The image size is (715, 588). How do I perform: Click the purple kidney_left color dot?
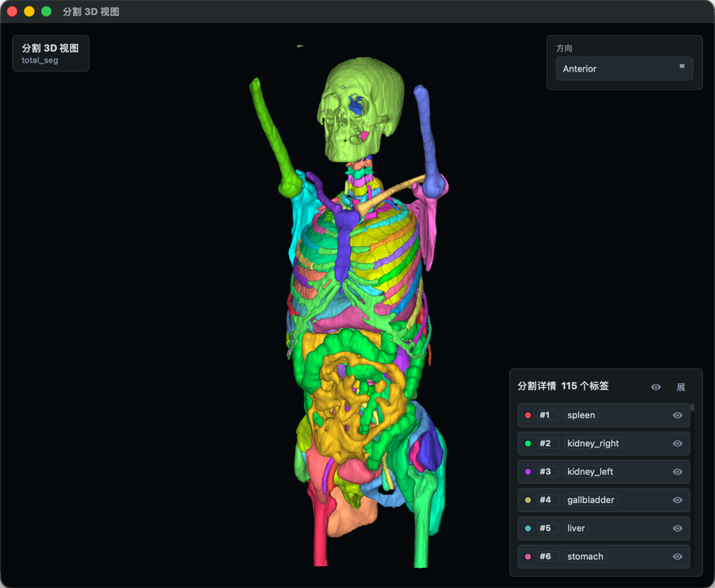point(528,472)
